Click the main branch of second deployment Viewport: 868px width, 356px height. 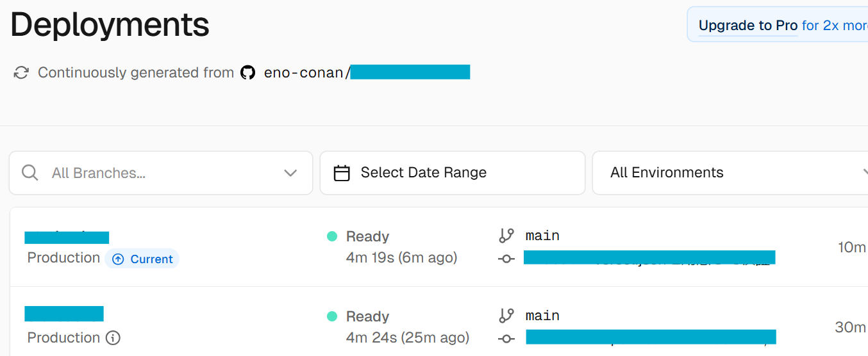(x=542, y=316)
